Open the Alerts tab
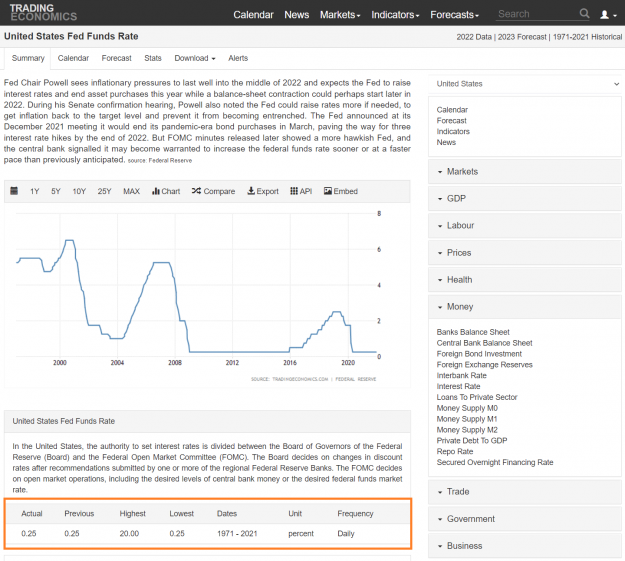This screenshot has width=625, height=561. pyautogui.click(x=238, y=58)
